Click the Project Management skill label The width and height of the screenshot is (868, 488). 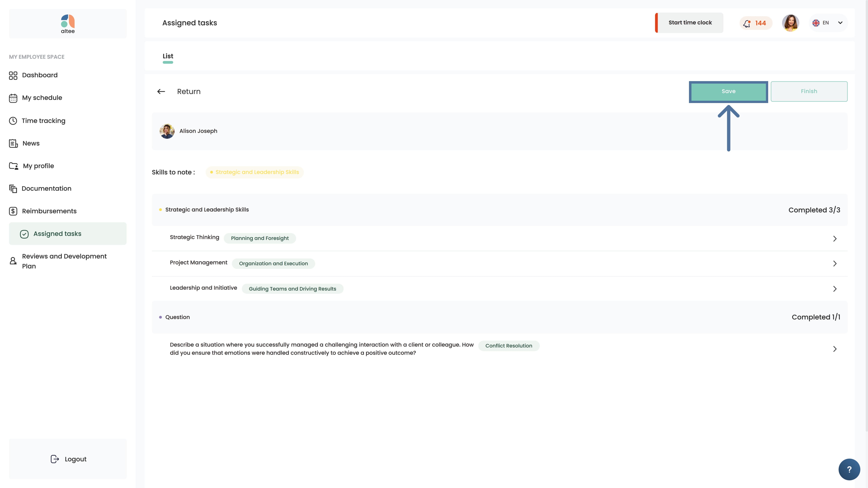[x=199, y=262]
